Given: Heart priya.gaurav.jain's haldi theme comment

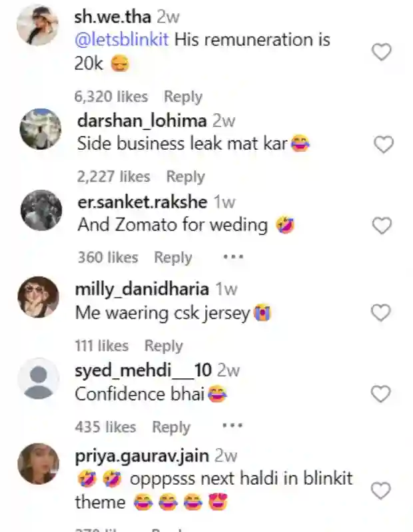Looking at the screenshot, I should 380,491.
